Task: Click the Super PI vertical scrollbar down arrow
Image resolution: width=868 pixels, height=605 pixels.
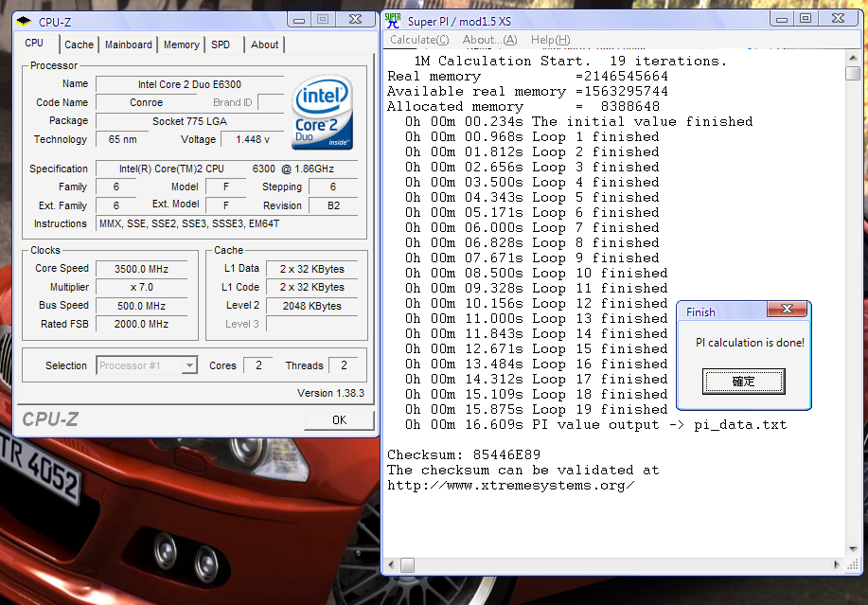Action: (x=853, y=548)
